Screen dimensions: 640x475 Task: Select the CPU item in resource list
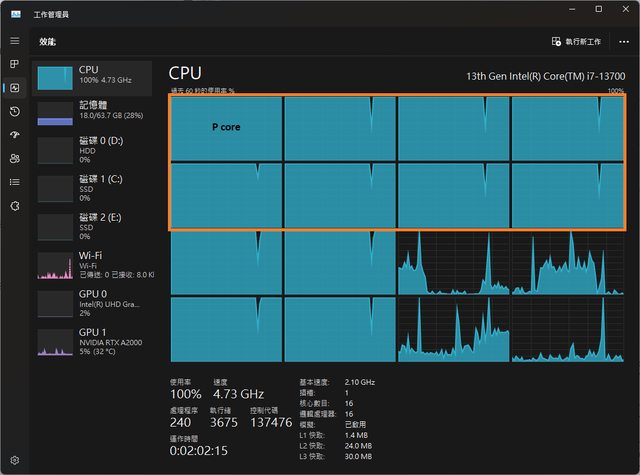coord(94,76)
